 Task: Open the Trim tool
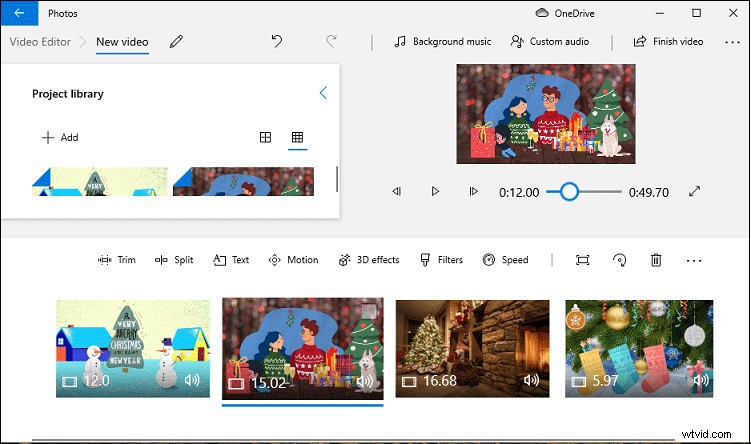tap(116, 260)
